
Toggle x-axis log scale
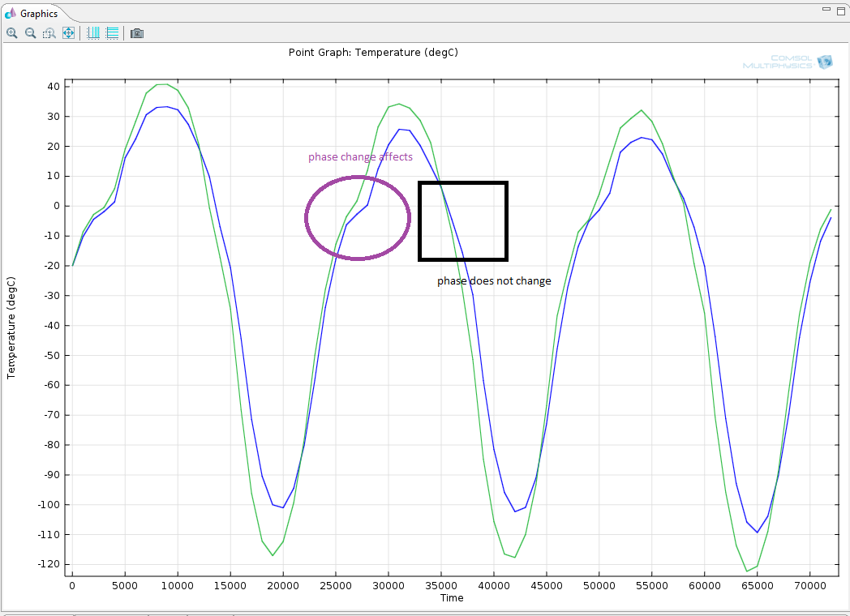93,33
